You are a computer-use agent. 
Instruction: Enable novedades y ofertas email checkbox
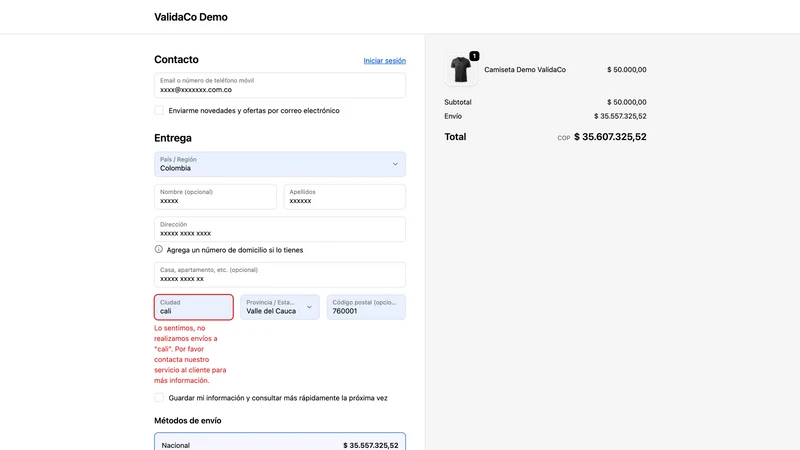159,110
